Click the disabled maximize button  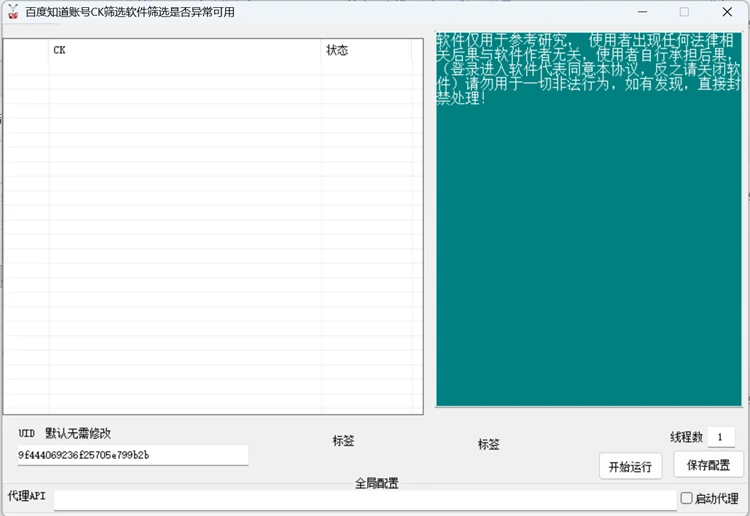pos(684,12)
